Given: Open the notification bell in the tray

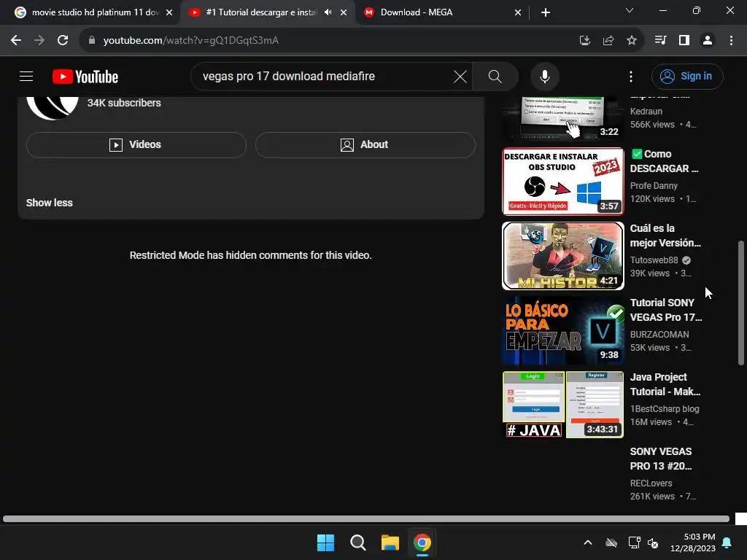Looking at the screenshot, I should [x=727, y=542].
